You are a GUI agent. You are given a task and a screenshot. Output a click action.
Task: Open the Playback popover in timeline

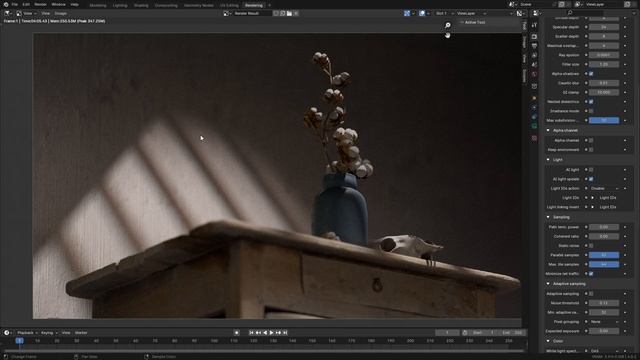(x=27, y=333)
